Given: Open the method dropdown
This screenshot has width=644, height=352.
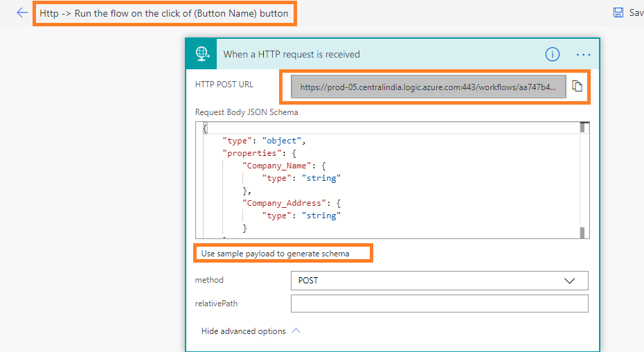Looking at the screenshot, I should click(440, 281).
